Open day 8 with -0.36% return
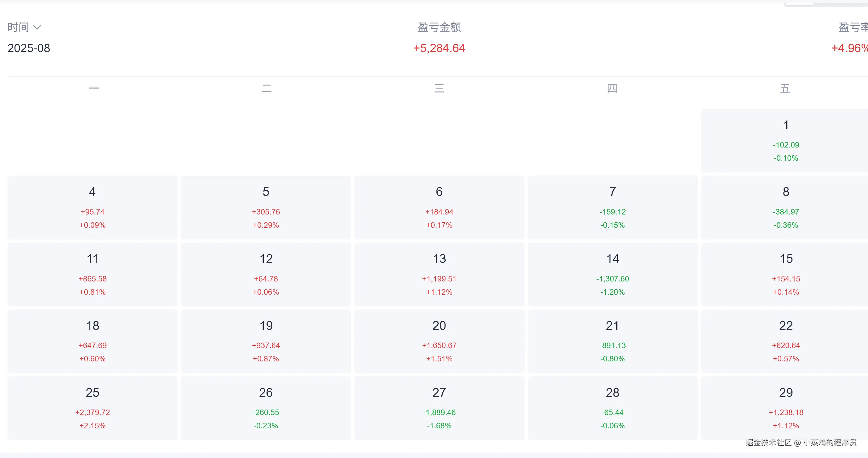The image size is (868, 458). pos(785,207)
